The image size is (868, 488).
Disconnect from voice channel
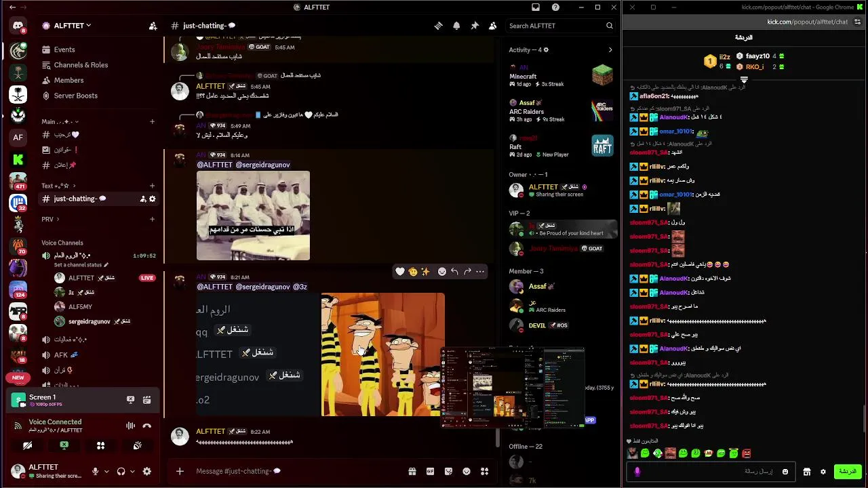(147, 426)
